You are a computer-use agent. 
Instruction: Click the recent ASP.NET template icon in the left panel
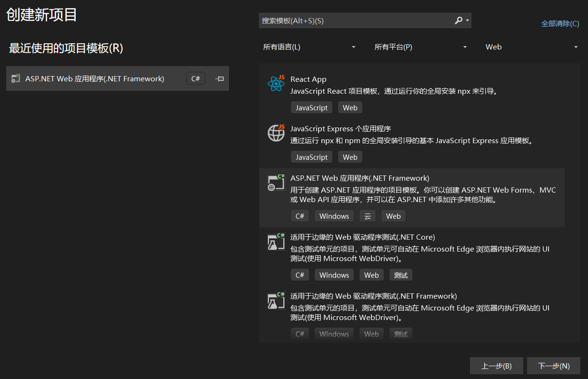click(x=16, y=79)
